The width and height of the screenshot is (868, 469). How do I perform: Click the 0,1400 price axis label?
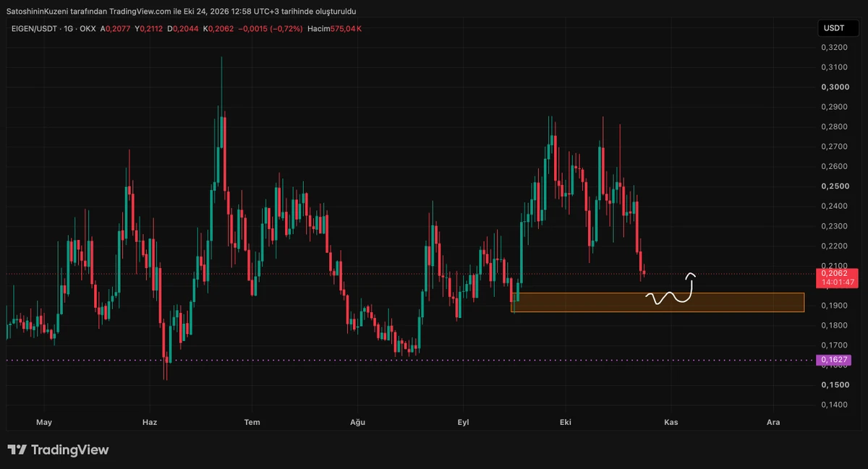click(x=834, y=405)
